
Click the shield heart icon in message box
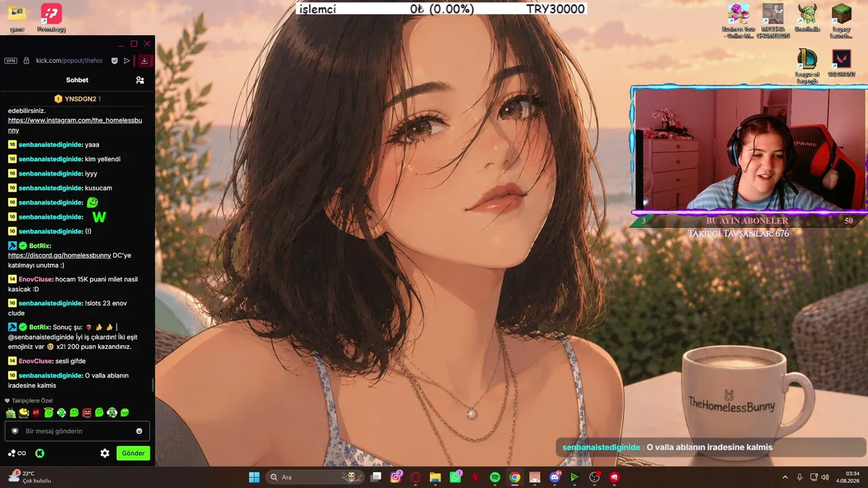click(x=15, y=431)
